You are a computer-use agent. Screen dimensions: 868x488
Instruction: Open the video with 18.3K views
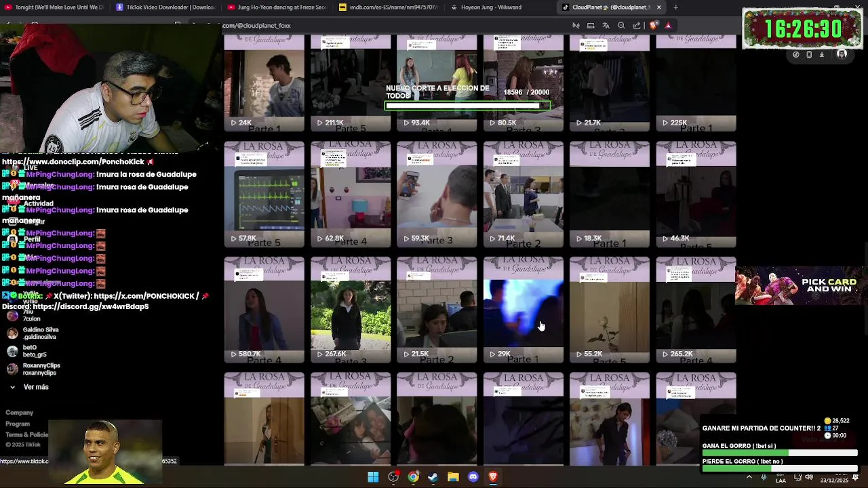point(610,195)
